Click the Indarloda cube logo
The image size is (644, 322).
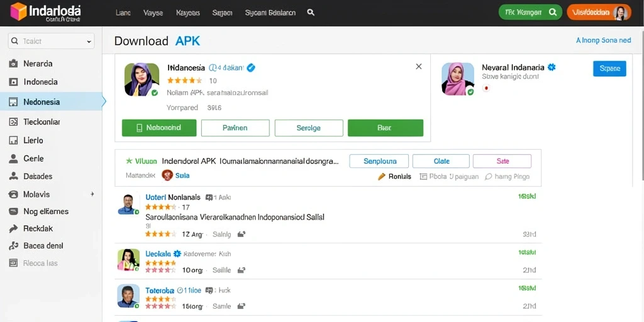click(18, 11)
